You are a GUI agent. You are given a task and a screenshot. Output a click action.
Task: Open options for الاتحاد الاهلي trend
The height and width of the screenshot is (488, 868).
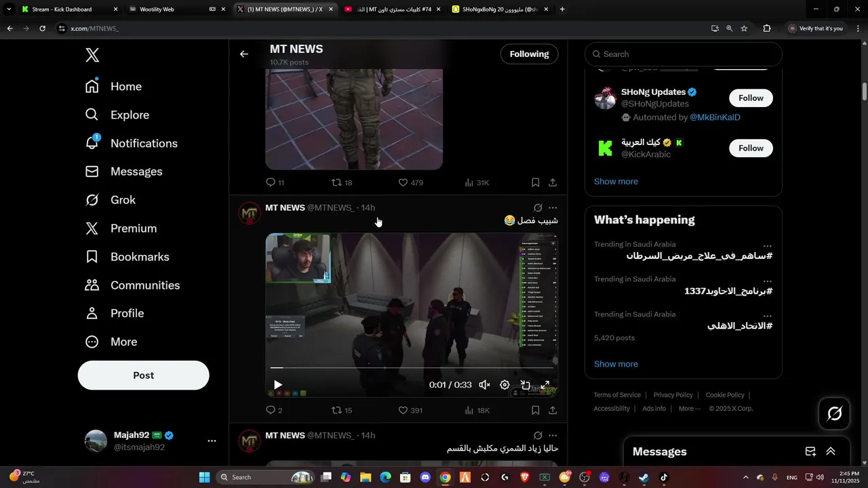(767, 317)
